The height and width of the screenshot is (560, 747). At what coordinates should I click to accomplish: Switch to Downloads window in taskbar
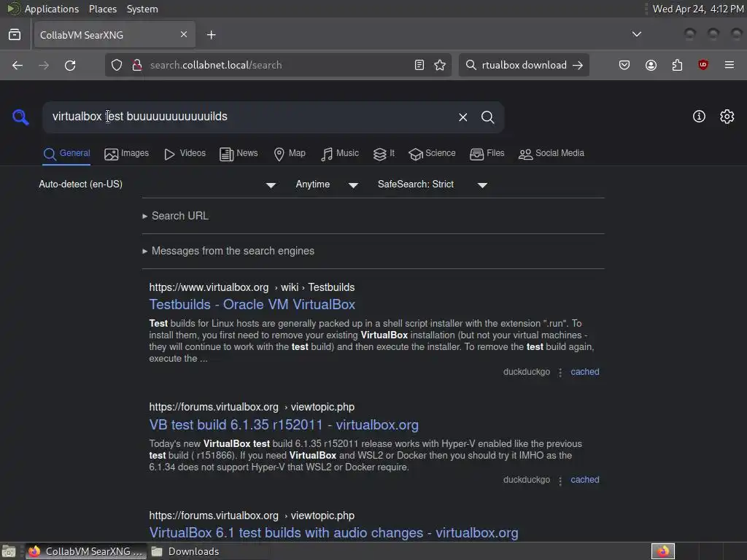pyautogui.click(x=186, y=551)
